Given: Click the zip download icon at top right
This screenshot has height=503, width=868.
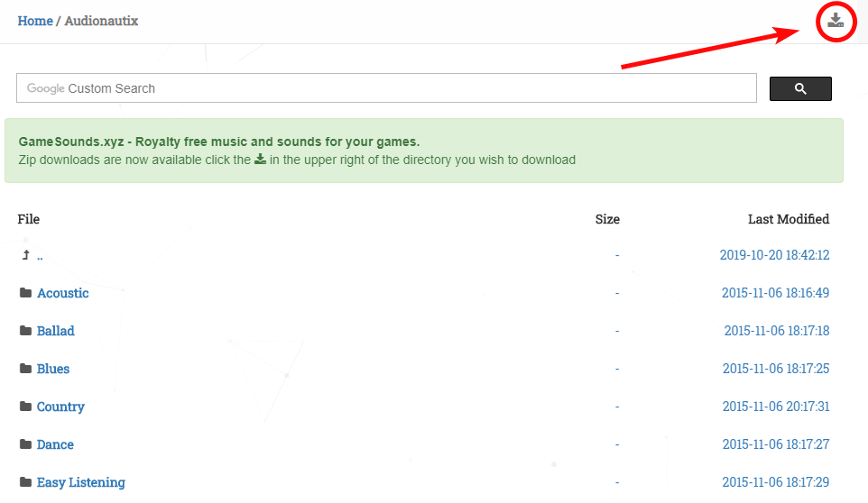Looking at the screenshot, I should click(836, 21).
